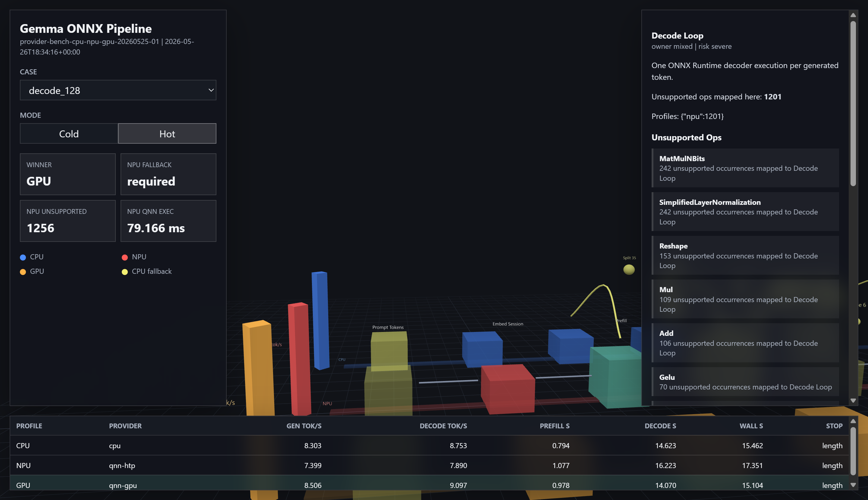Open the CASE dropdown showing decode_128
The width and height of the screenshot is (868, 500).
118,90
